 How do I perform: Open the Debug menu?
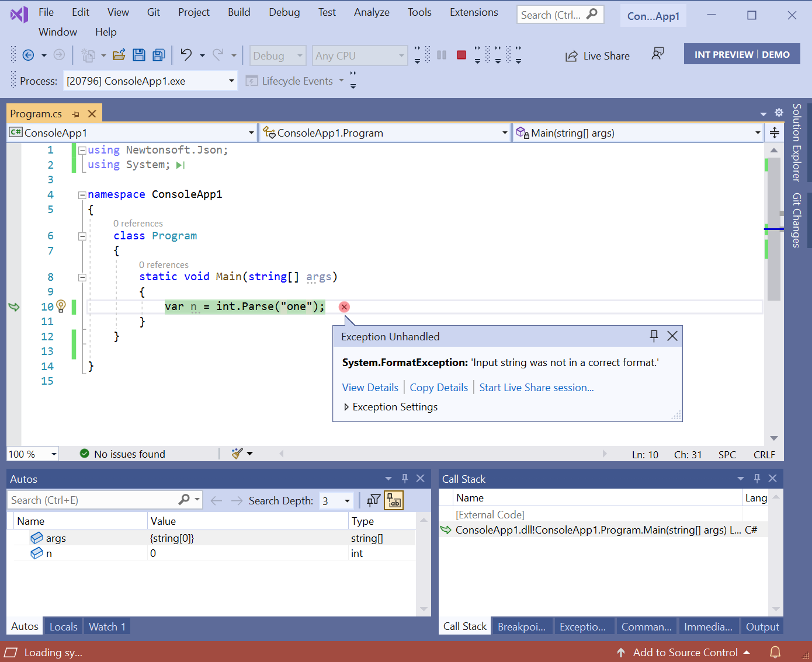284,12
